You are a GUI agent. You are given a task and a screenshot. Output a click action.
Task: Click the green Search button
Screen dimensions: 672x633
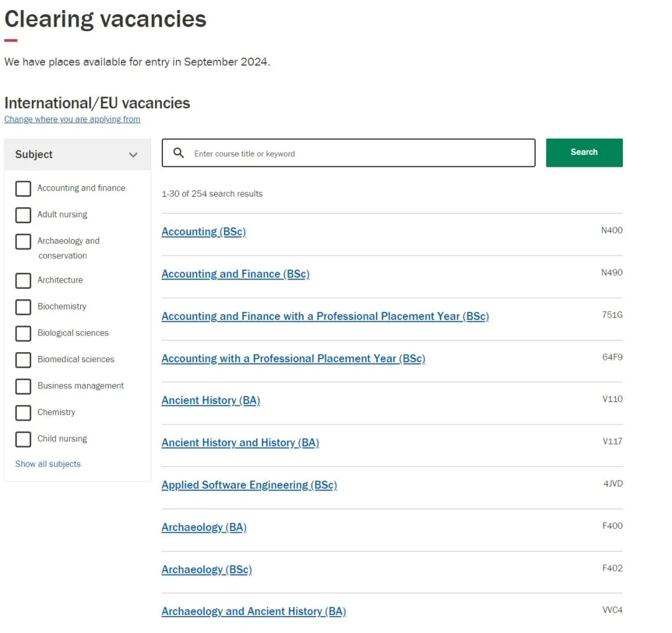pyautogui.click(x=584, y=152)
